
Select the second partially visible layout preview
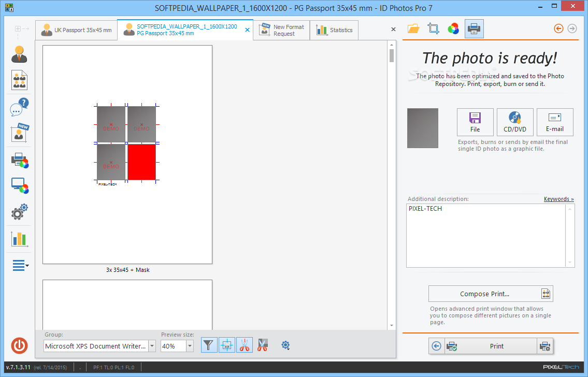click(x=127, y=304)
